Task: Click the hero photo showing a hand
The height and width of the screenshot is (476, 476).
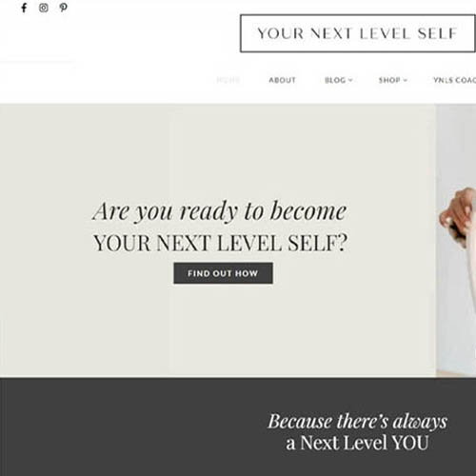Action: [x=456, y=241]
